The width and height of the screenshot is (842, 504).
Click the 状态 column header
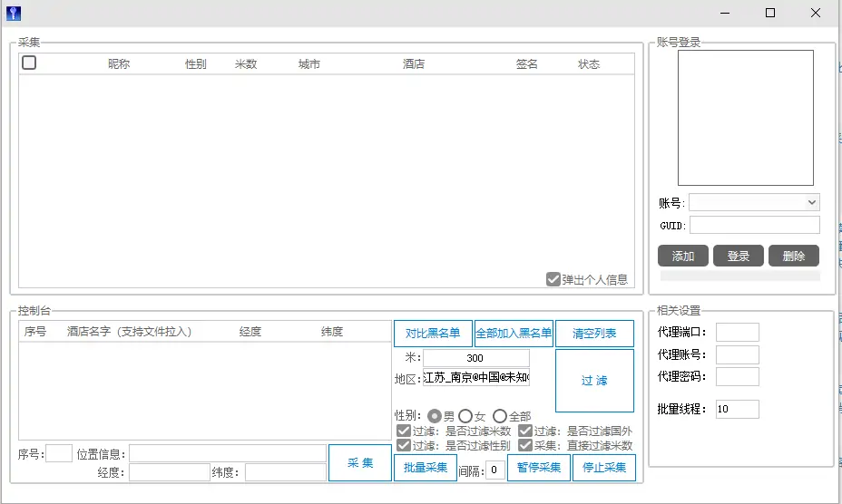pos(589,64)
